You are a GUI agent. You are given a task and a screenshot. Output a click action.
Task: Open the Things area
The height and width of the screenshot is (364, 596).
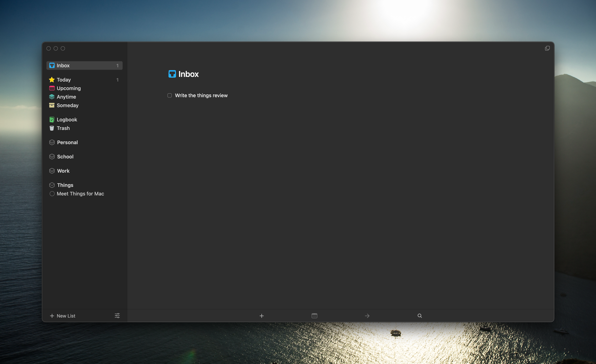(x=65, y=185)
